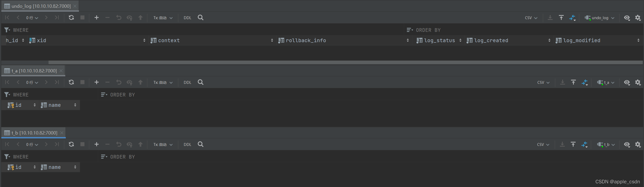
Task: Sort by the log_status column header
Action: pyautogui.click(x=439, y=40)
